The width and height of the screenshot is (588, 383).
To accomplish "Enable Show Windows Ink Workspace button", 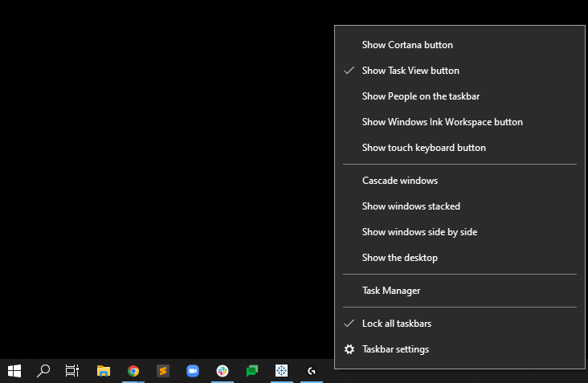I will (459, 122).
